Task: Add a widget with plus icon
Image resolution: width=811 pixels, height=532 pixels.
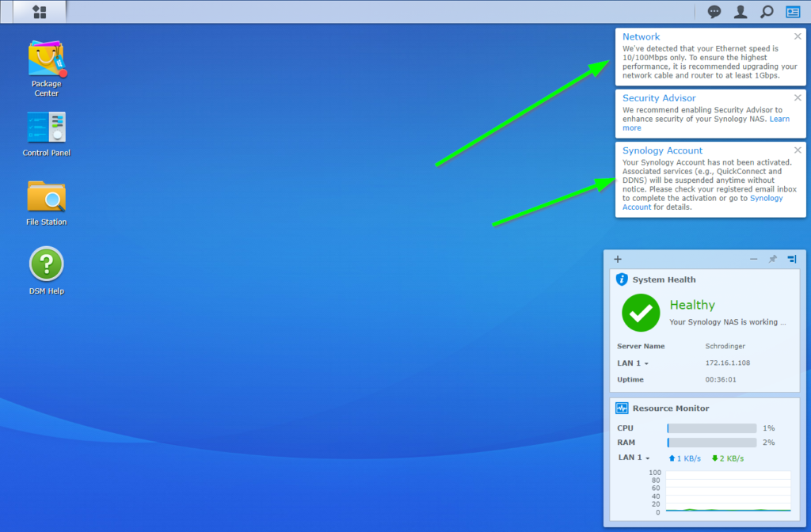Action: coord(618,259)
